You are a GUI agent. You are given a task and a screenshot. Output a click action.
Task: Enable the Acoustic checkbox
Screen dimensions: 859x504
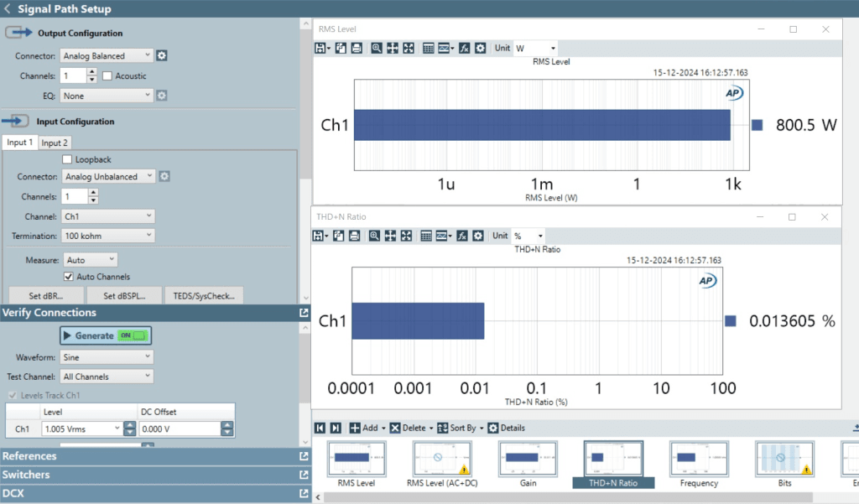click(107, 76)
